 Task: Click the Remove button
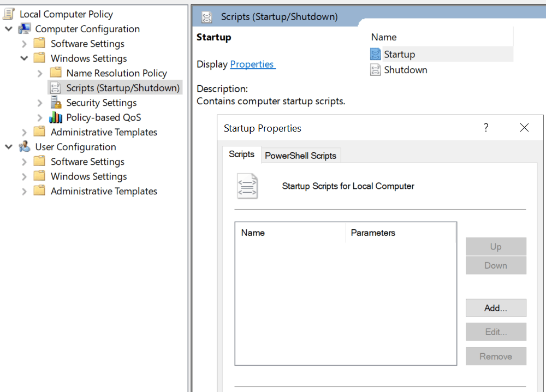point(496,356)
